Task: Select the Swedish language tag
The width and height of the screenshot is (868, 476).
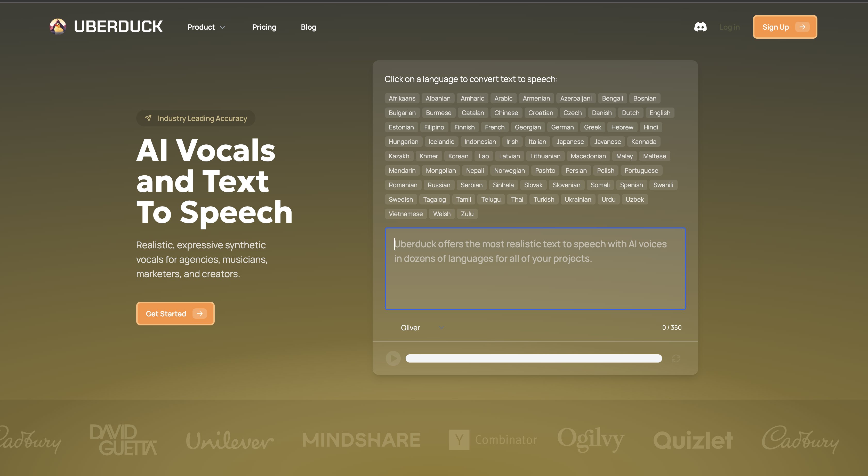Action: [401, 200]
